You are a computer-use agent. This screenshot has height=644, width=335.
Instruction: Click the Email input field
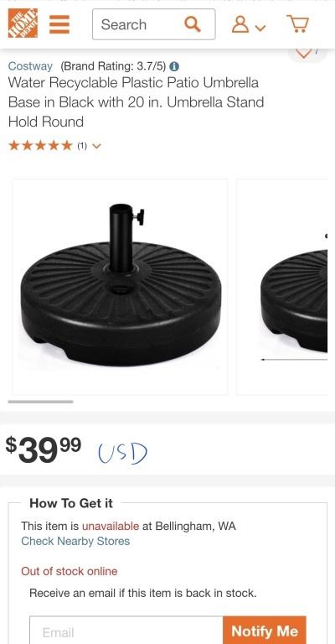[x=126, y=631]
